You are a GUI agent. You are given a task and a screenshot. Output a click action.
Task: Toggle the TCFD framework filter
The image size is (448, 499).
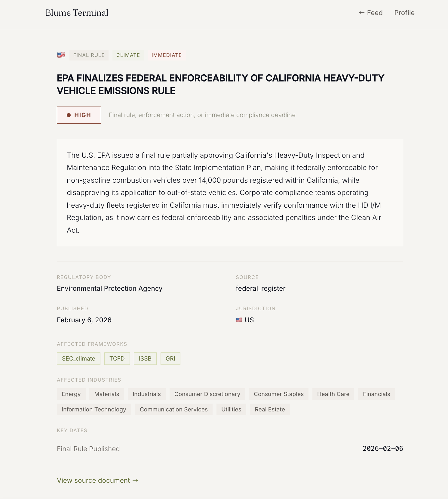click(x=117, y=358)
